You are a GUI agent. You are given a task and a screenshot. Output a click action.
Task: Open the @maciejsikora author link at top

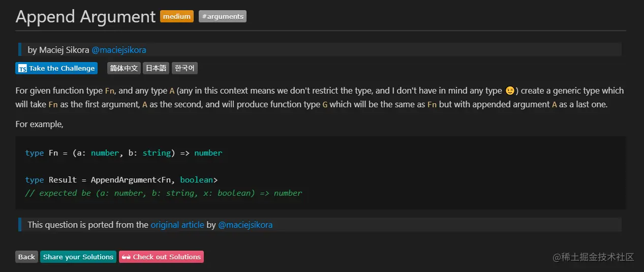coord(119,50)
